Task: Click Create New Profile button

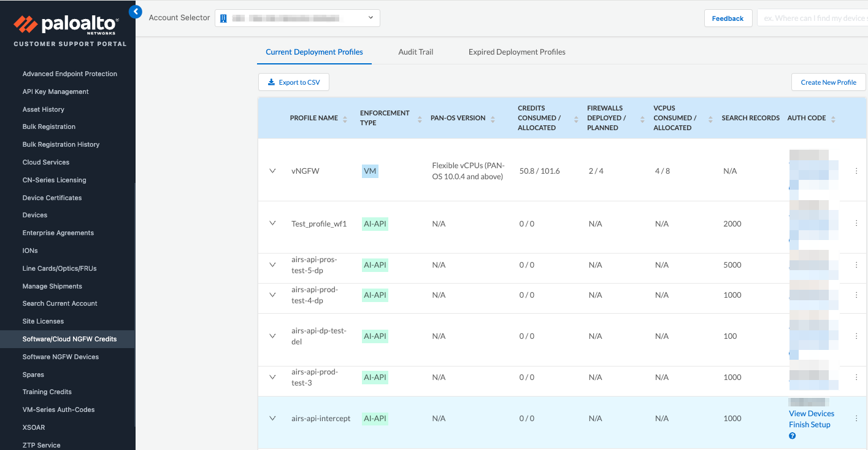Action: tap(828, 82)
